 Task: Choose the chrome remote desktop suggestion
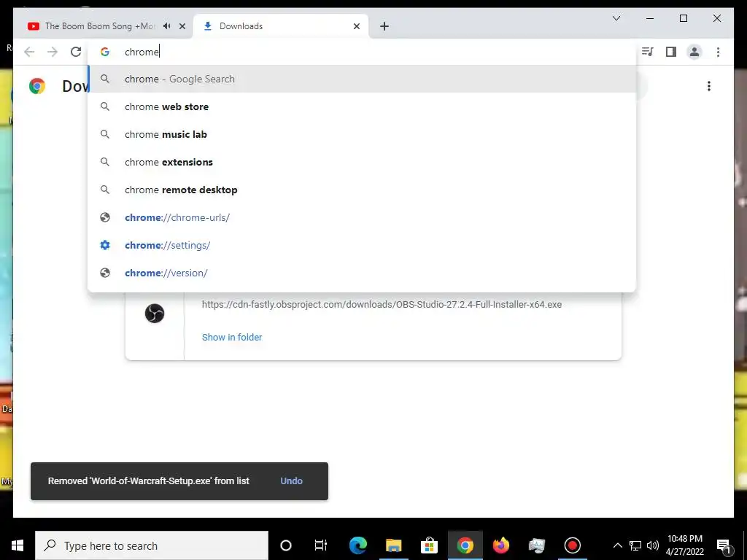click(362, 190)
